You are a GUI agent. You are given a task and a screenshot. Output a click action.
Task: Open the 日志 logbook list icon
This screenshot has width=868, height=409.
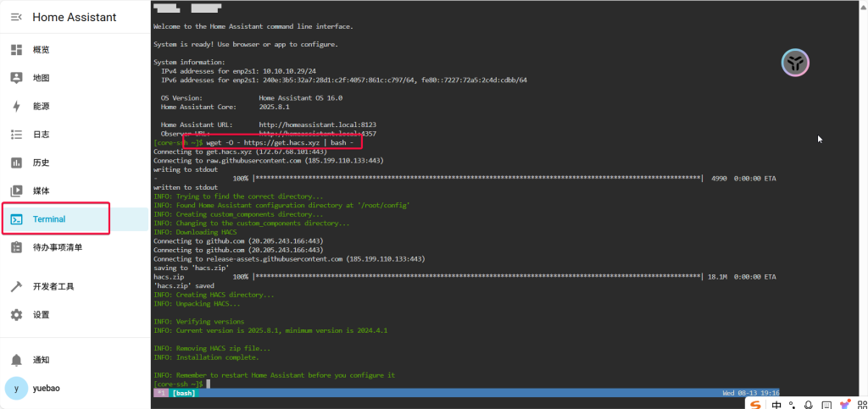click(x=17, y=135)
